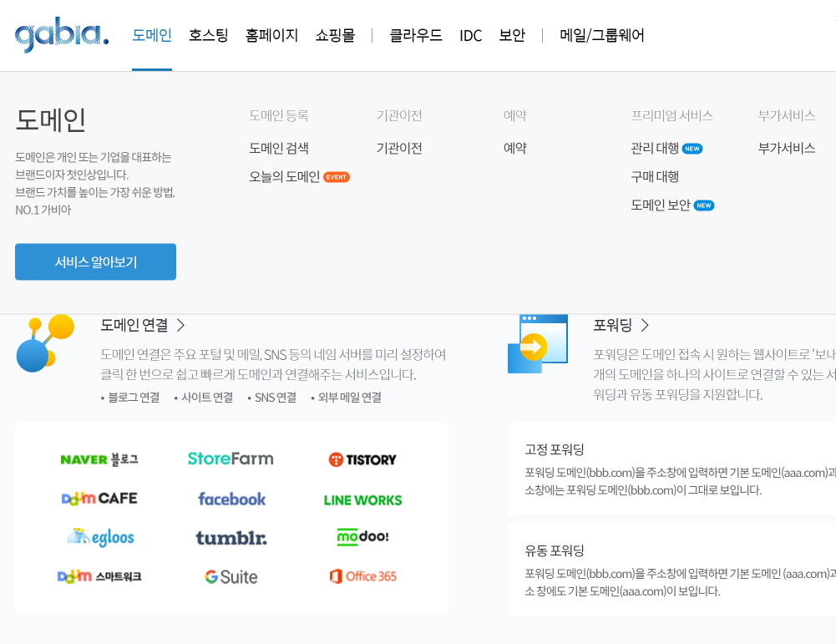Open the 쇼핑몰 top menu
This screenshot has width=836, height=644.
click(x=335, y=35)
